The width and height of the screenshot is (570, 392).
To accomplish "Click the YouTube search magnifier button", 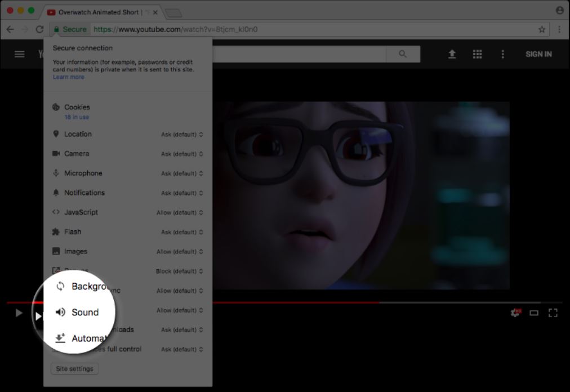I will tap(402, 54).
